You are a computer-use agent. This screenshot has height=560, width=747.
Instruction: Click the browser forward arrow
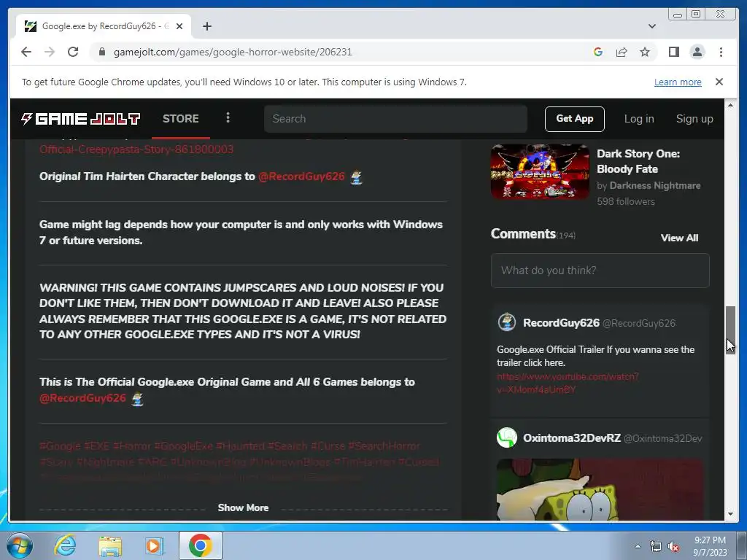point(50,52)
